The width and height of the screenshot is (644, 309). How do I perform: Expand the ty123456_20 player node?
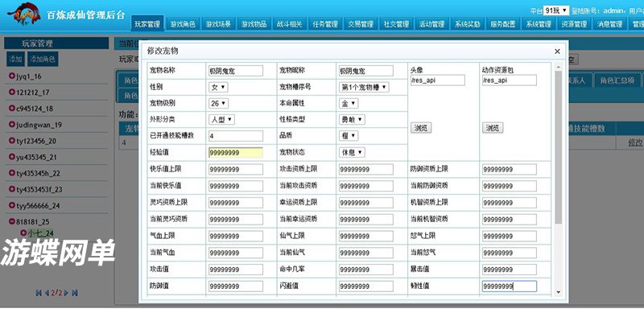11,141
